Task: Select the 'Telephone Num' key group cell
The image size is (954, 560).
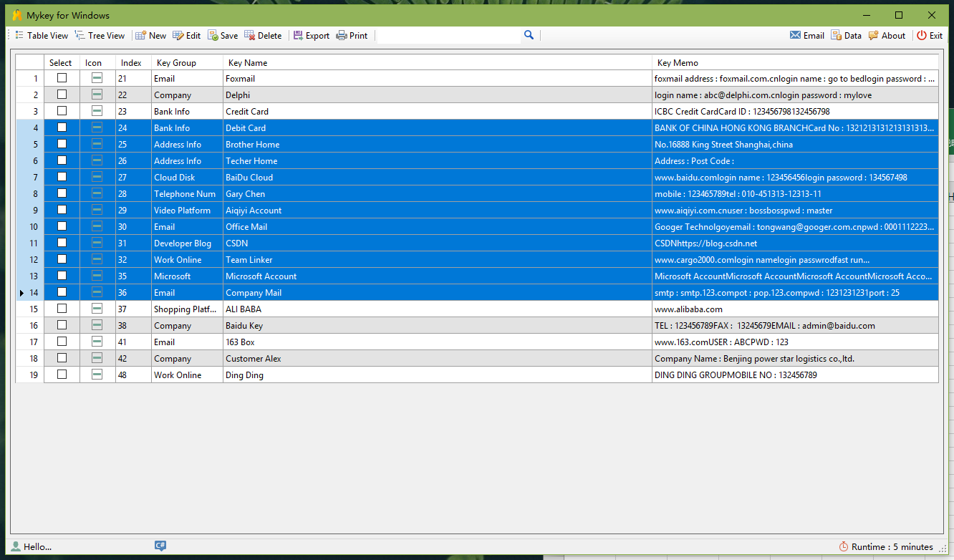Action: (187, 193)
